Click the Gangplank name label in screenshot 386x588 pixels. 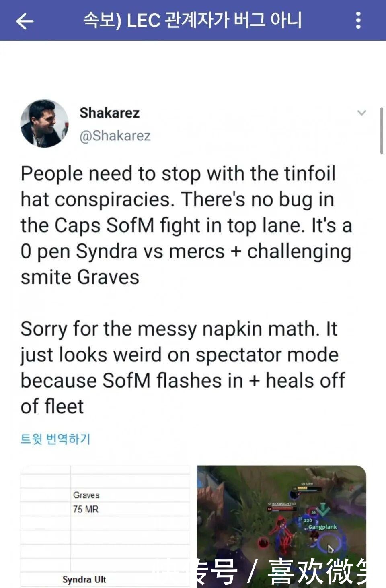tap(322, 527)
